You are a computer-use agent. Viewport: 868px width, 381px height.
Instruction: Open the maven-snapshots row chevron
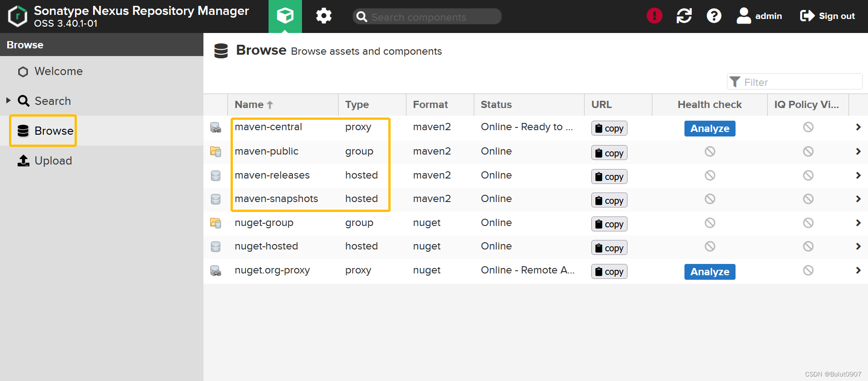pos(858,199)
